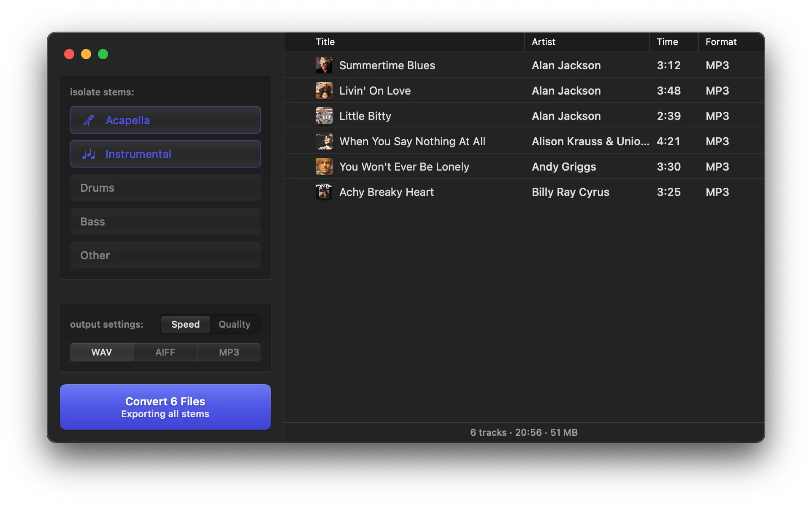Click You Won't Ever Be Lonely artwork
This screenshot has width=812, height=505.
(x=324, y=166)
